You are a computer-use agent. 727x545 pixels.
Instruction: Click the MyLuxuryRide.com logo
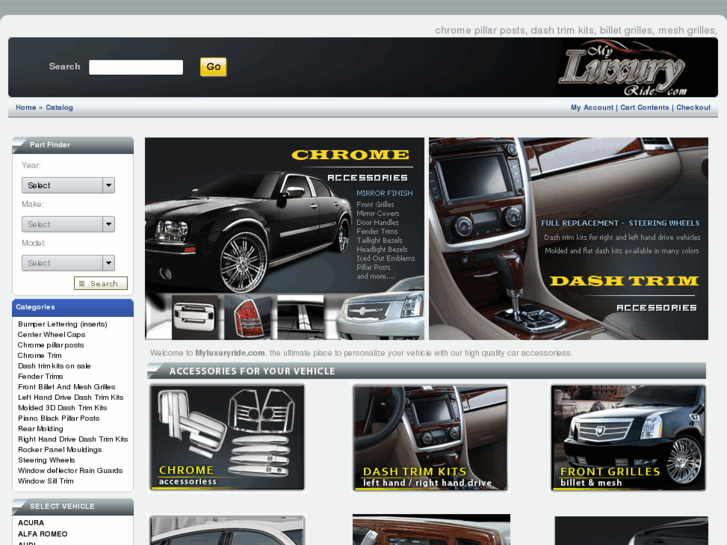click(x=623, y=68)
